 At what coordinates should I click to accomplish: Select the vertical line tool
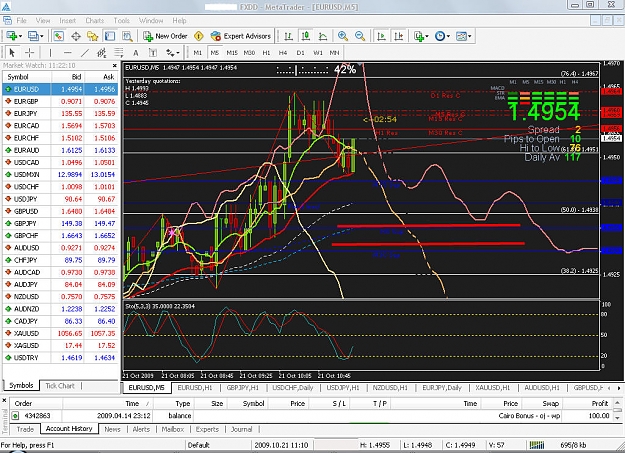click(50, 53)
